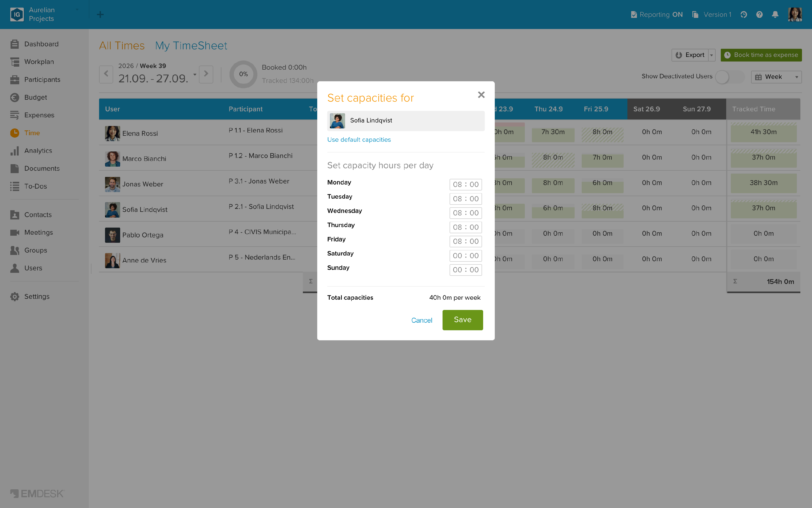The image size is (812, 508).
Task: Open the Documents section
Action: point(35,169)
